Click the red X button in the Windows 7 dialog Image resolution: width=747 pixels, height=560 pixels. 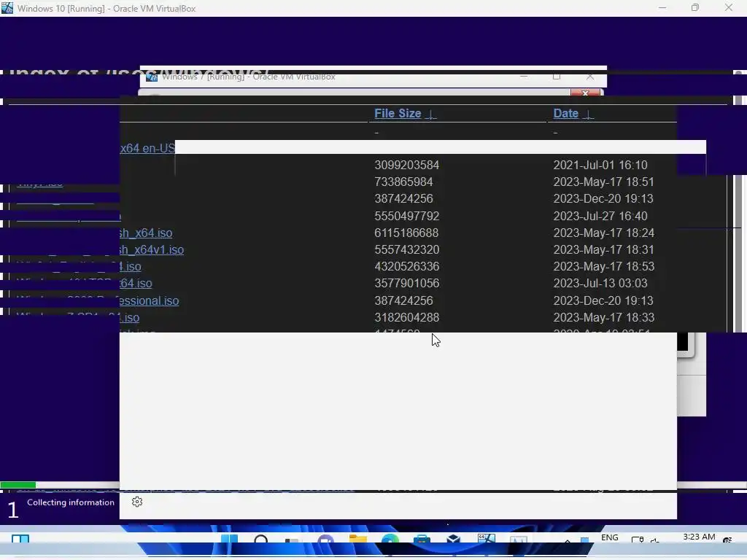point(585,93)
